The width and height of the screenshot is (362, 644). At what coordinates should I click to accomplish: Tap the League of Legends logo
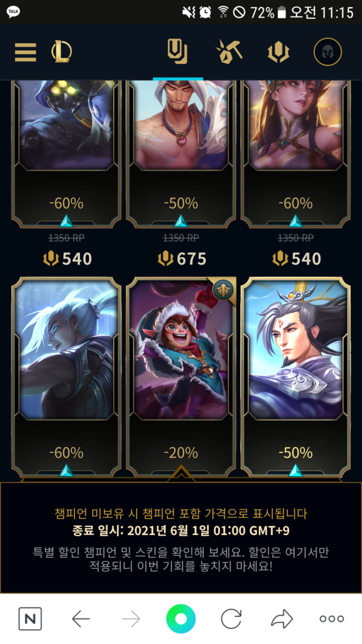(x=62, y=51)
